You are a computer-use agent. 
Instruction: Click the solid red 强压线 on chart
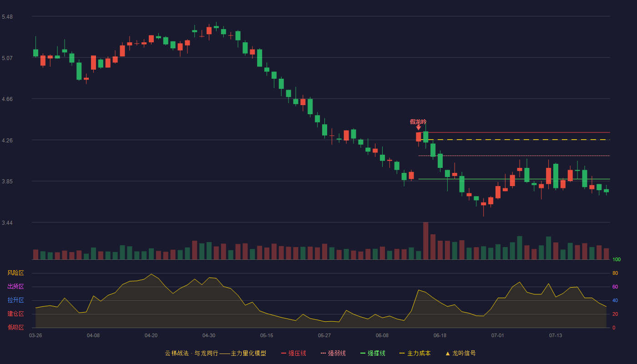(514, 132)
